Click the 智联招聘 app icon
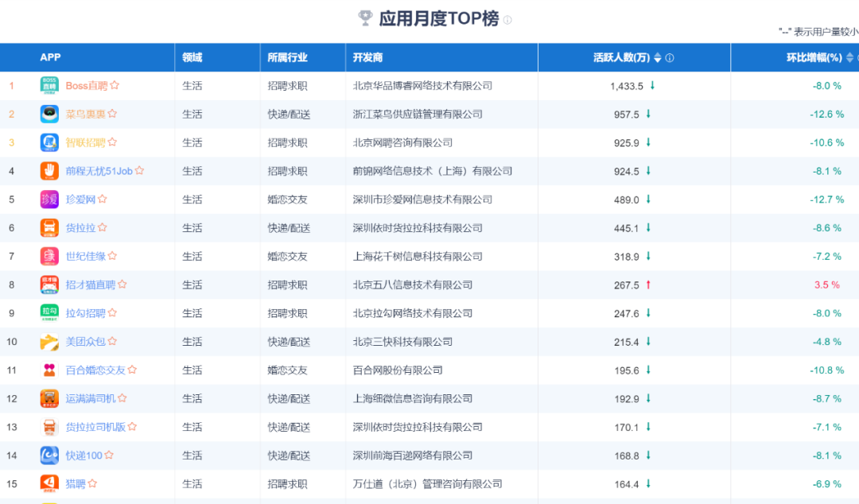The height and width of the screenshot is (504, 859). click(x=49, y=142)
